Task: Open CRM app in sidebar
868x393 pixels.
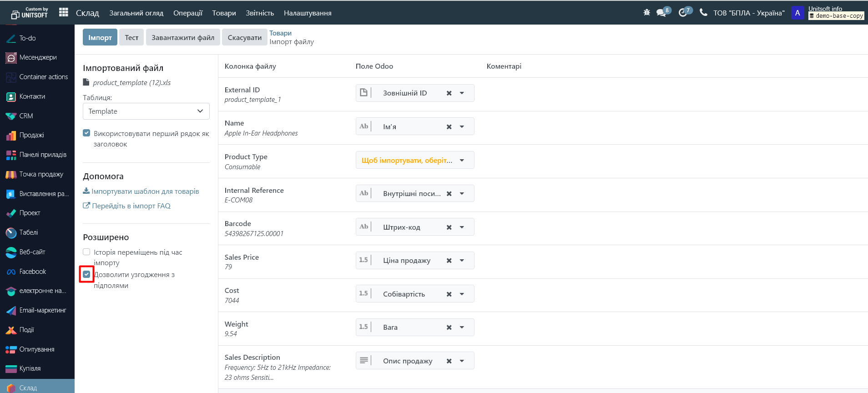Action: (26, 116)
